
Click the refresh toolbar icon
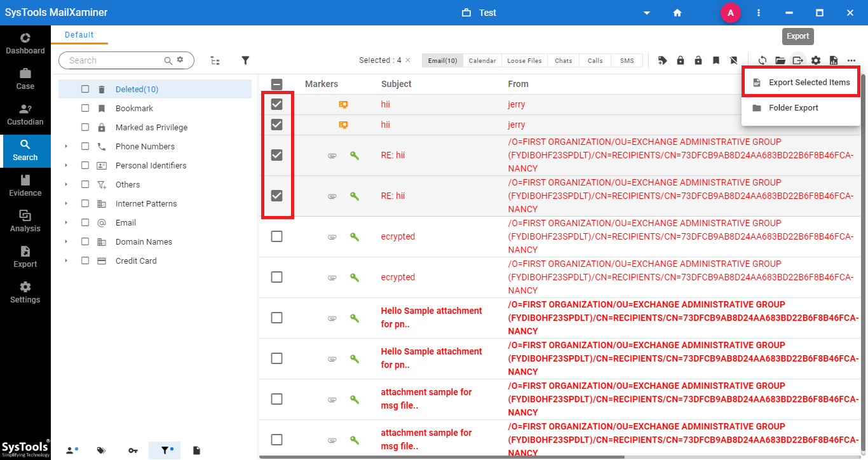tap(763, 60)
